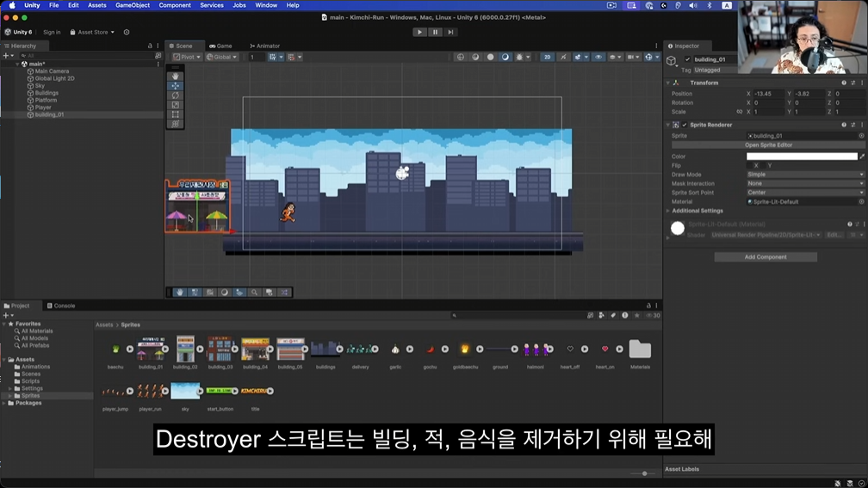Open Sprite Sort Point dropdown

pyautogui.click(x=805, y=193)
